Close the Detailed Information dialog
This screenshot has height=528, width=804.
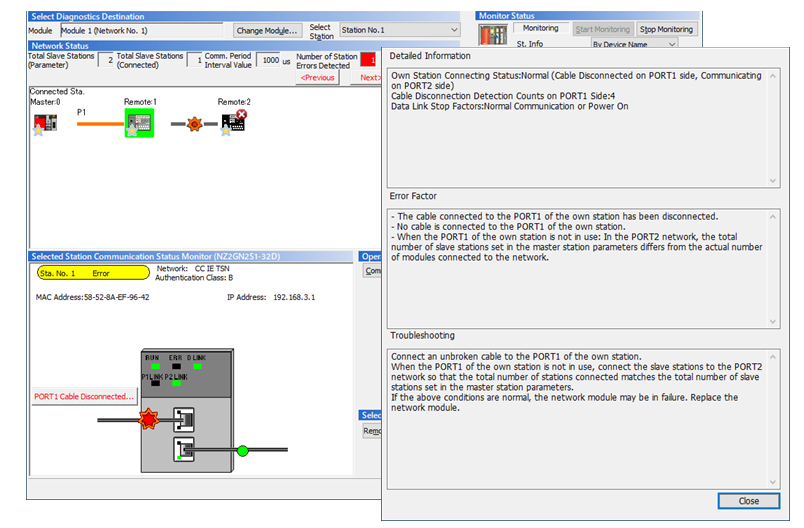[x=748, y=501]
